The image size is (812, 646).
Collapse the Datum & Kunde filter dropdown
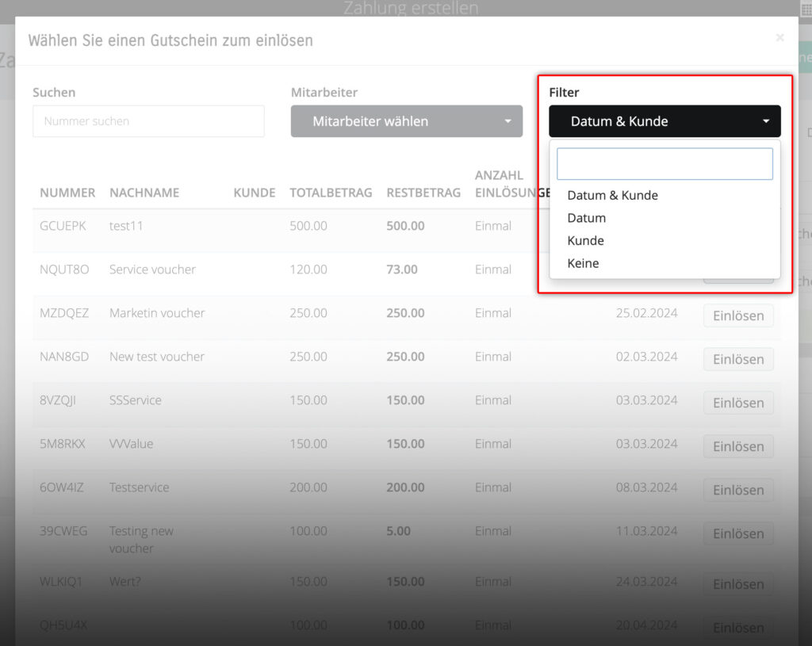664,121
